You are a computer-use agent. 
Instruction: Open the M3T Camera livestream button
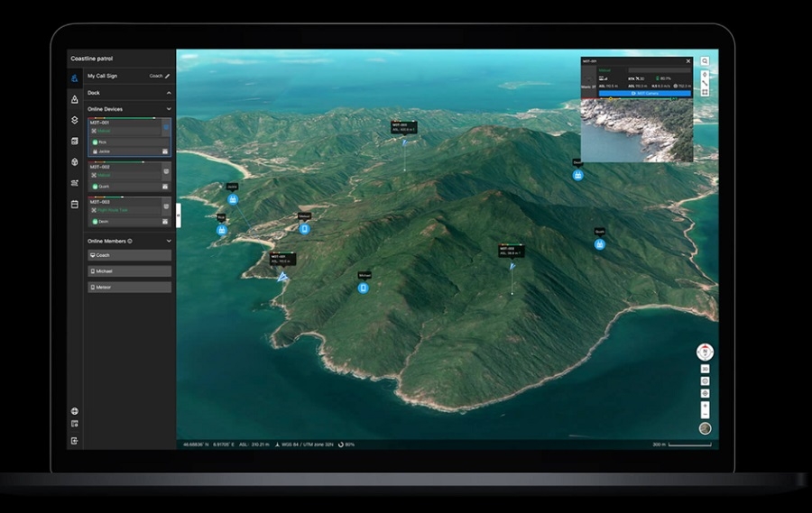tap(645, 93)
